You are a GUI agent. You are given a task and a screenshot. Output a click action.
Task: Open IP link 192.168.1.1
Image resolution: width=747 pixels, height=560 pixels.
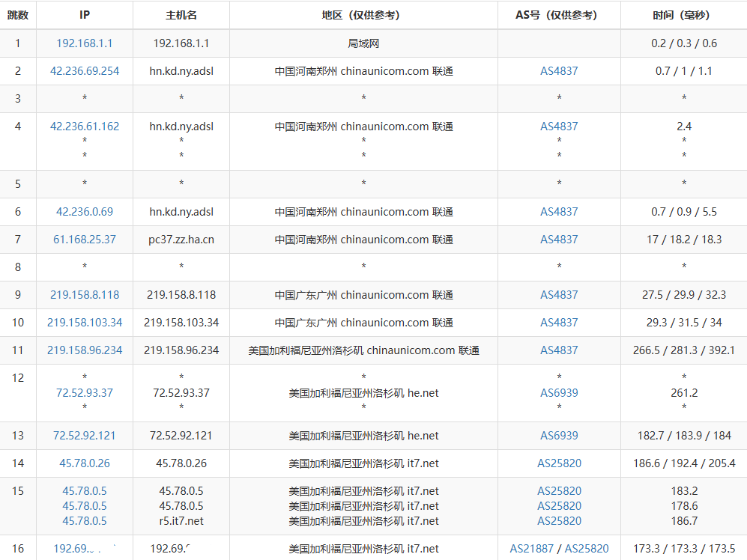pyautogui.click(x=85, y=43)
